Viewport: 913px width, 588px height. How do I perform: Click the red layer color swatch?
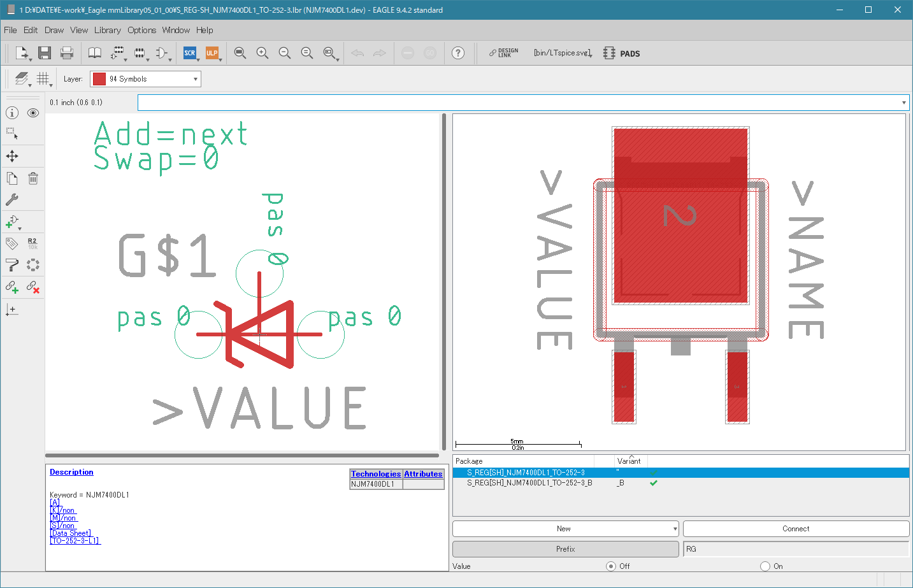pos(99,79)
